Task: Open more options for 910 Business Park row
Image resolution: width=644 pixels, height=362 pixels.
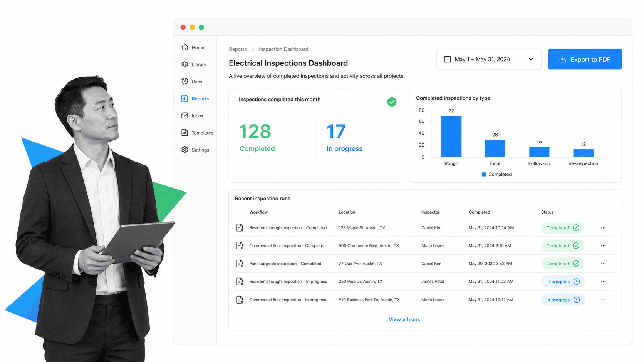Action: (603, 300)
